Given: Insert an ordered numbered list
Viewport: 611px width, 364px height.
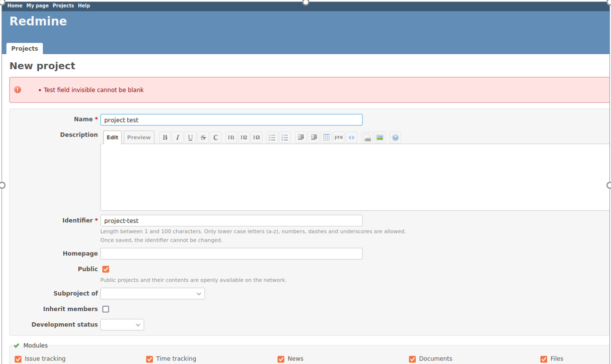Looking at the screenshot, I should pyautogui.click(x=285, y=138).
